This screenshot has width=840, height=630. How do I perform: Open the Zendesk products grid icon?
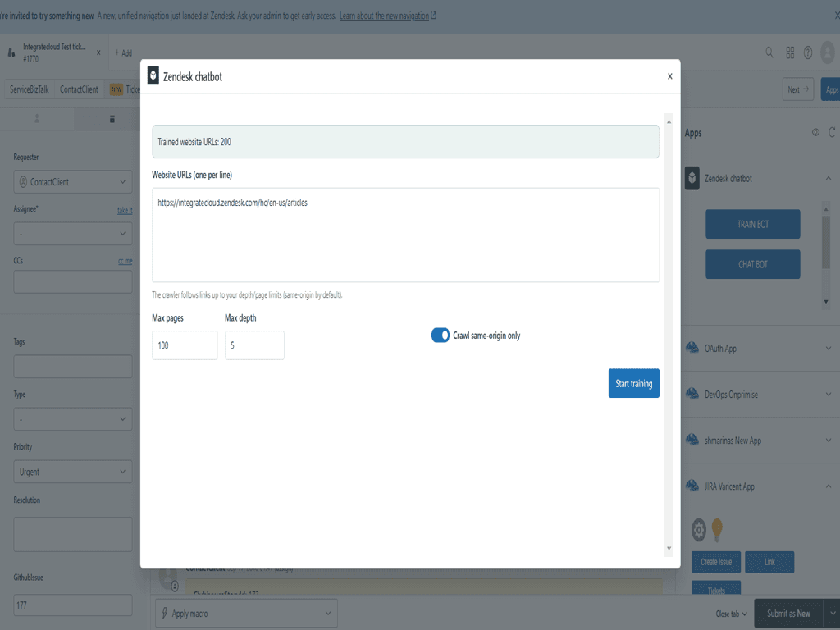coord(790,52)
